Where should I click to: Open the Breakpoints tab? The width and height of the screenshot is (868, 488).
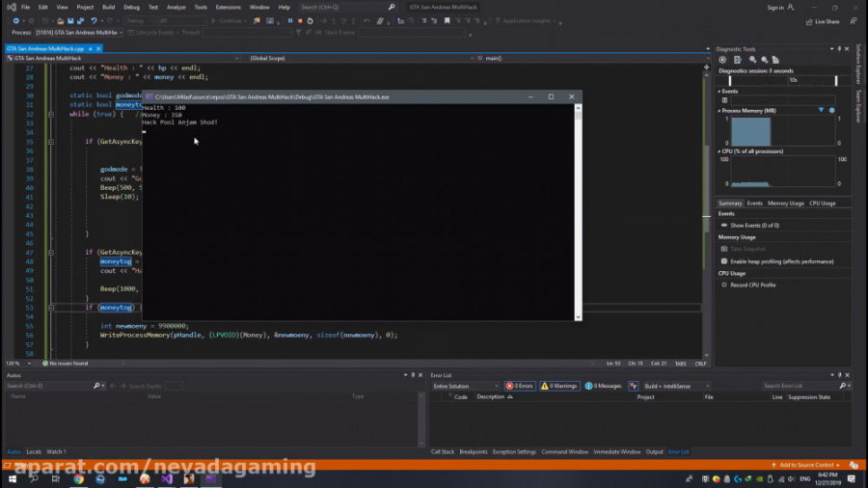[474, 452]
